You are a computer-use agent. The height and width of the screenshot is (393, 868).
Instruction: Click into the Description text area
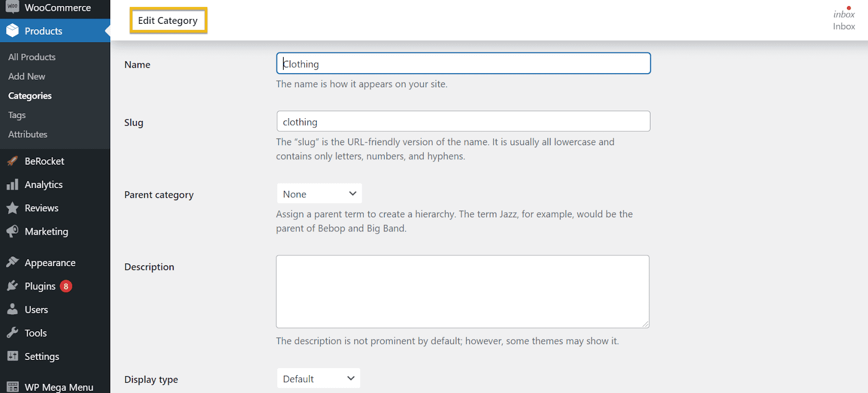click(x=463, y=292)
